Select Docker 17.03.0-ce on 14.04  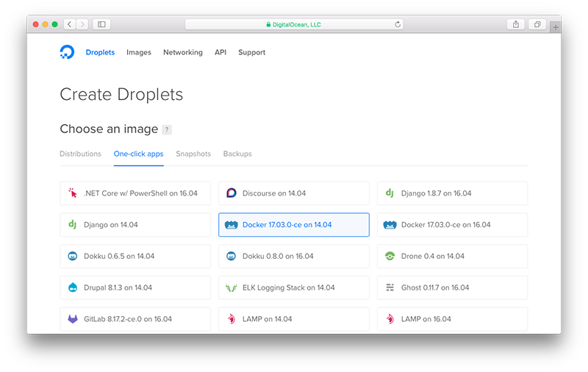pyautogui.click(x=294, y=225)
